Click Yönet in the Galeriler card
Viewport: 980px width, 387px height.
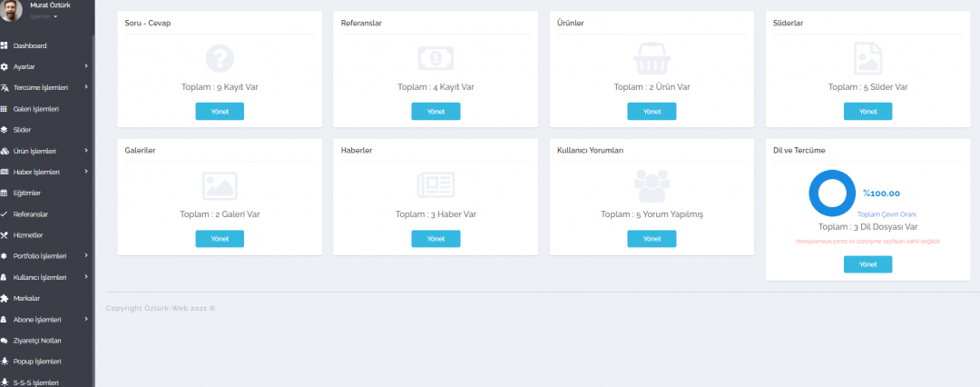tap(220, 239)
